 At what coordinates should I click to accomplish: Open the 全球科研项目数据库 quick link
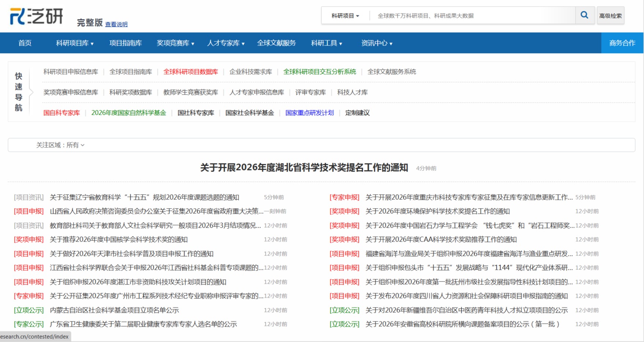click(190, 72)
